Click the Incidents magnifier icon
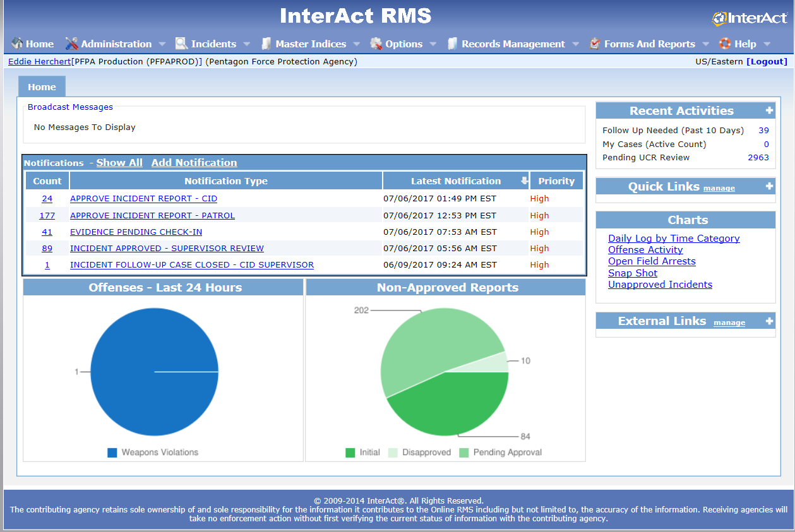Image resolution: width=795 pixels, height=532 pixels. [x=181, y=44]
